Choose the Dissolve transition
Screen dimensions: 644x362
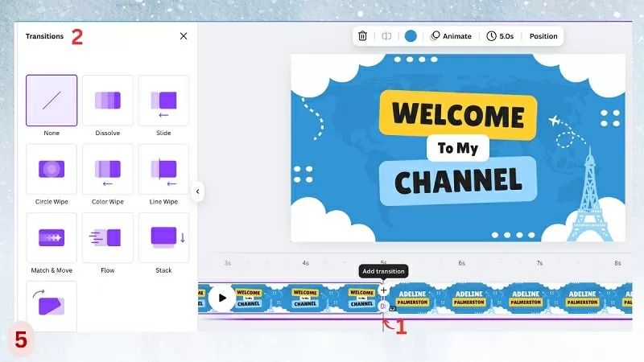pyautogui.click(x=108, y=101)
